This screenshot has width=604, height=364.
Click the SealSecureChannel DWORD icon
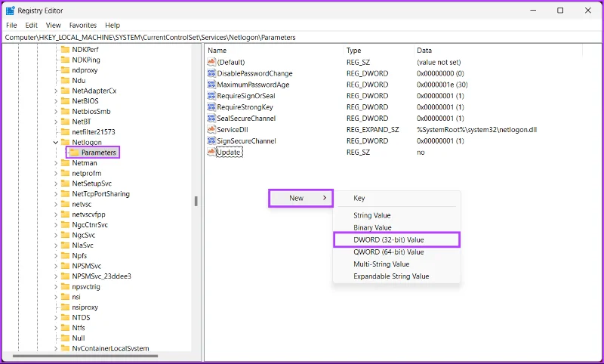pos(211,119)
